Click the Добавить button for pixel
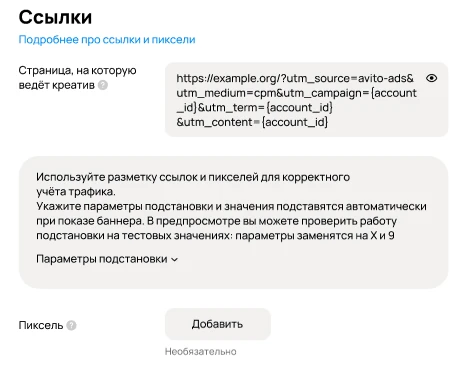The image size is (472, 375). coord(218,324)
